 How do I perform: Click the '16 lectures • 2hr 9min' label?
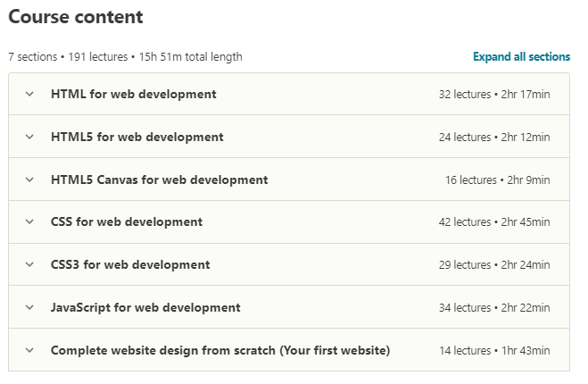497,180
